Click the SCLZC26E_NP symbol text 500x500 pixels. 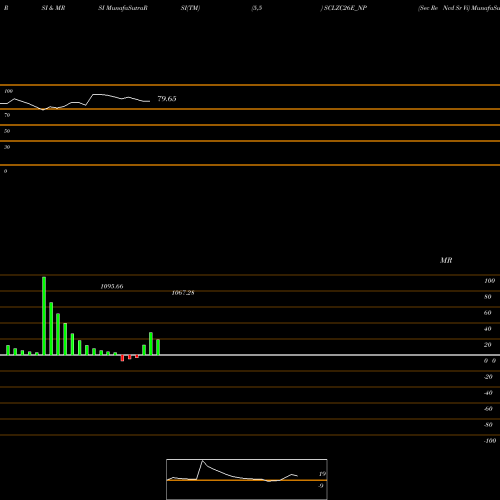pyautogui.click(x=345, y=8)
